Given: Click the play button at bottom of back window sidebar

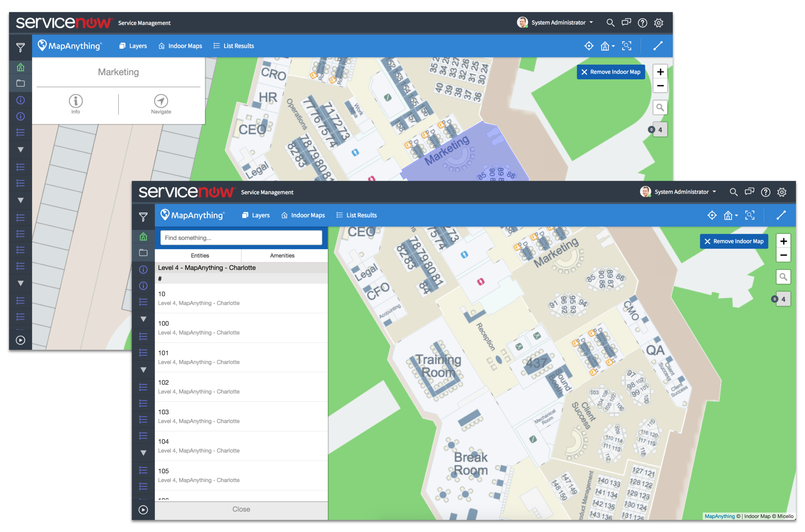Looking at the screenshot, I should tap(20, 340).
